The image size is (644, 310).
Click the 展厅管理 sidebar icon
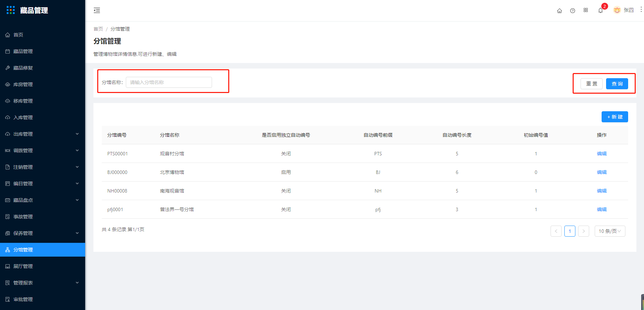8,266
